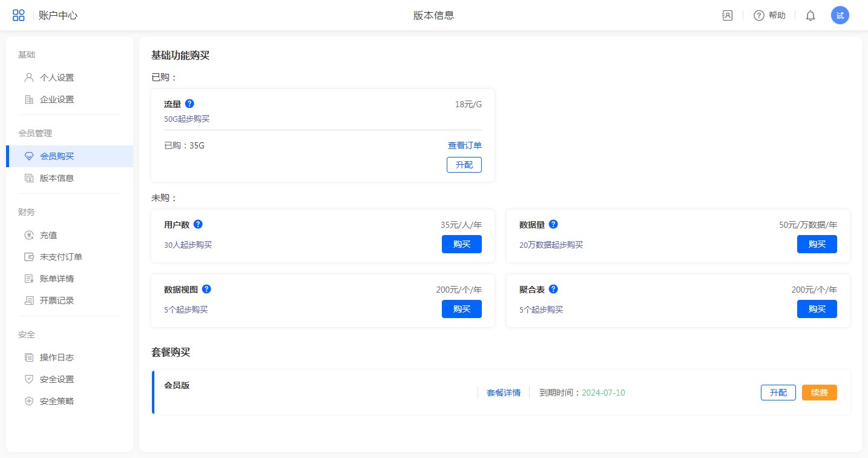
Task: Click 购买 for 用户数
Action: point(461,244)
